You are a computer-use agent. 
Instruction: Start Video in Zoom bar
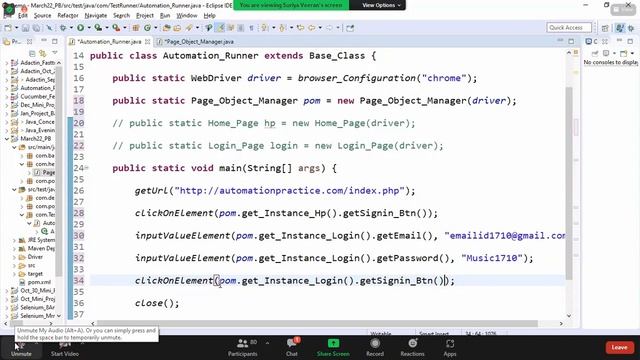pyautogui.click(x=64, y=348)
